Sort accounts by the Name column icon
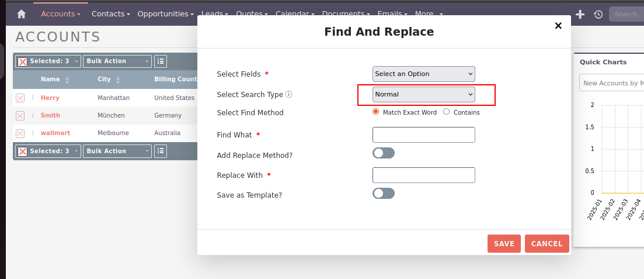 pyautogui.click(x=67, y=80)
